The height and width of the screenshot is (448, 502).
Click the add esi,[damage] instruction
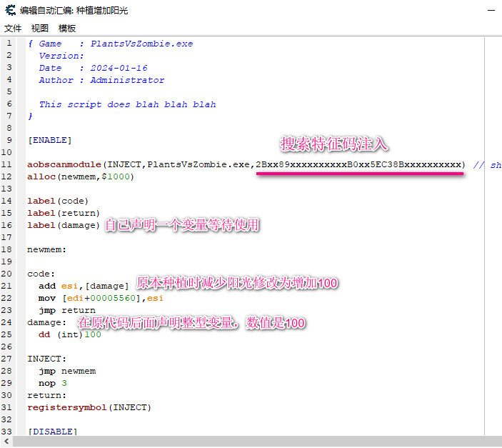click(x=84, y=287)
